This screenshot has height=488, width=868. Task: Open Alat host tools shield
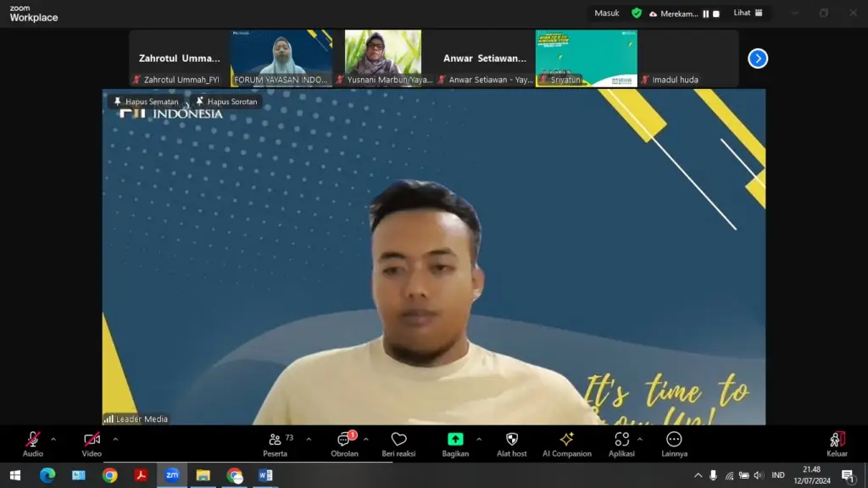(x=511, y=444)
